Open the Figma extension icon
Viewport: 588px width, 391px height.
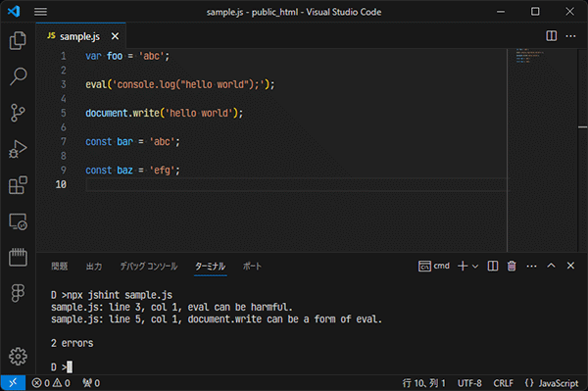click(x=18, y=292)
